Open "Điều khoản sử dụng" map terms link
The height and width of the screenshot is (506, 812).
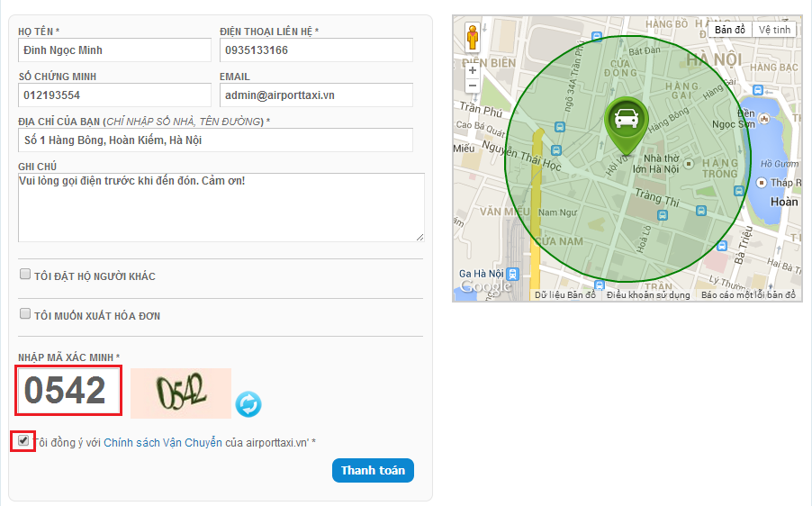pyautogui.click(x=647, y=295)
